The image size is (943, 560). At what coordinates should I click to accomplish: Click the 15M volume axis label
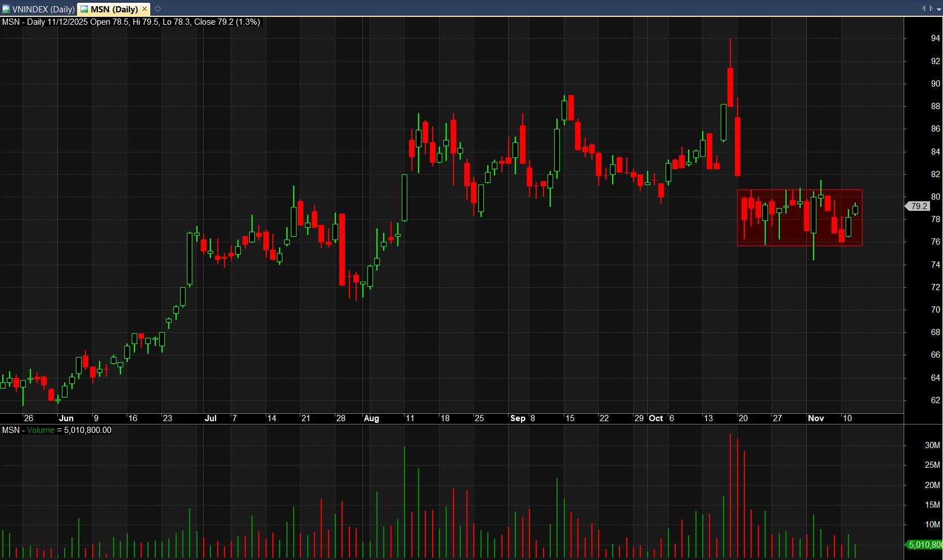[932, 505]
